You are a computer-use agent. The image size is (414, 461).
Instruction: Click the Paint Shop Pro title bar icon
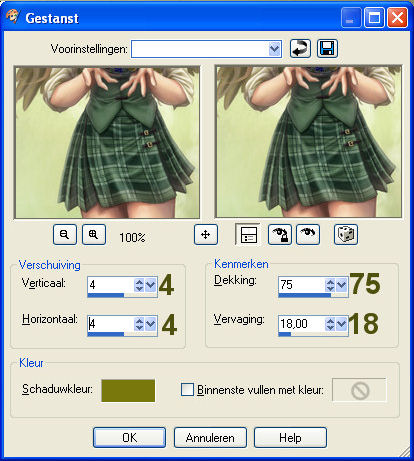pos(13,17)
